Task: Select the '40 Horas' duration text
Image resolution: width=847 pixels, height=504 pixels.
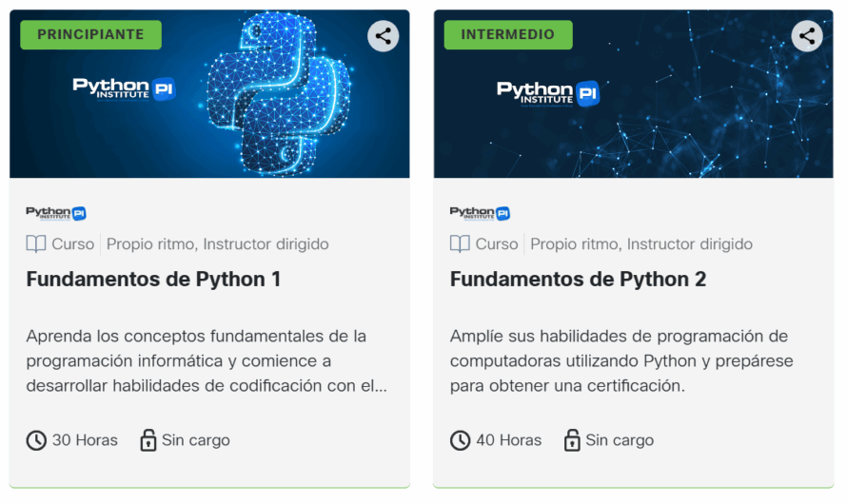Action: point(509,440)
